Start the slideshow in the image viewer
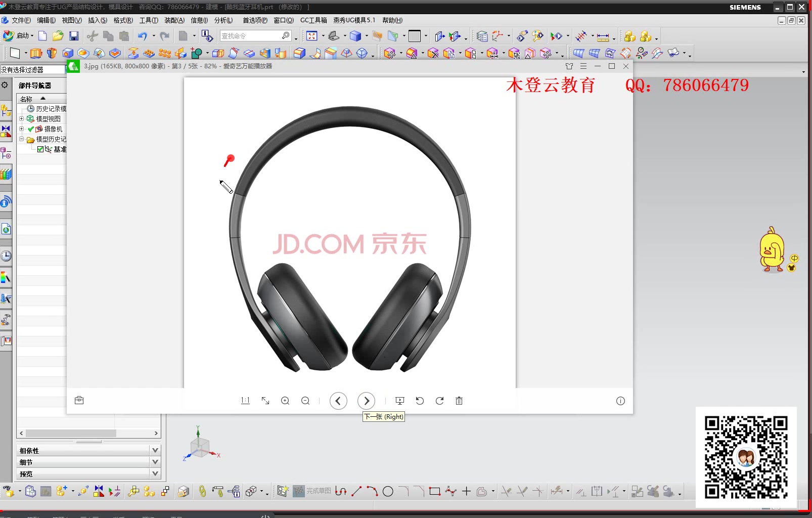This screenshot has width=812, height=518. coord(400,401)
